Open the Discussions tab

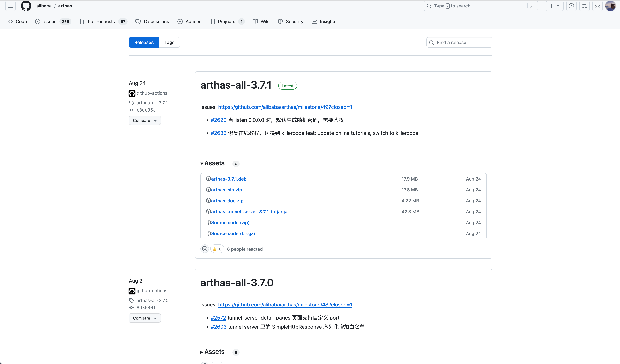152,22
